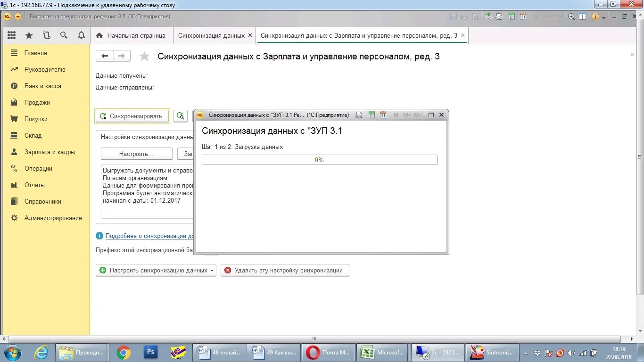Toggle panel layout icon in main toolbar
Viewport: 644px width, 362px height.
tap(582, 16)
